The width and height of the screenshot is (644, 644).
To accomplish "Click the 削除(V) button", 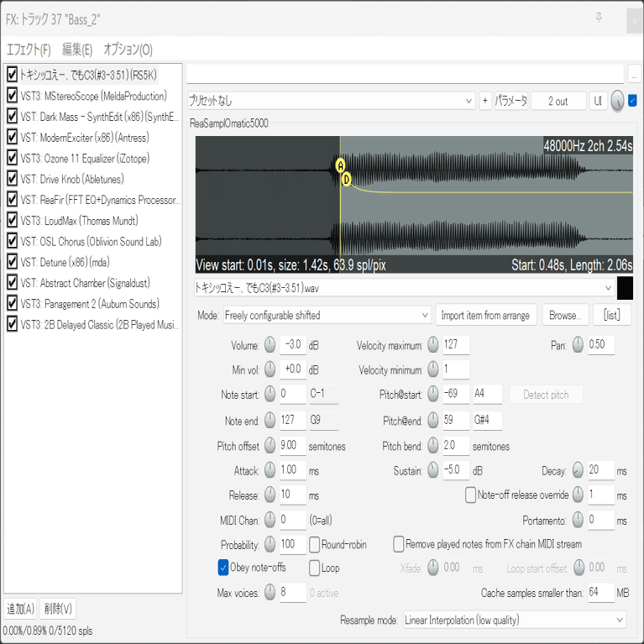I will (x=58, y=609).
